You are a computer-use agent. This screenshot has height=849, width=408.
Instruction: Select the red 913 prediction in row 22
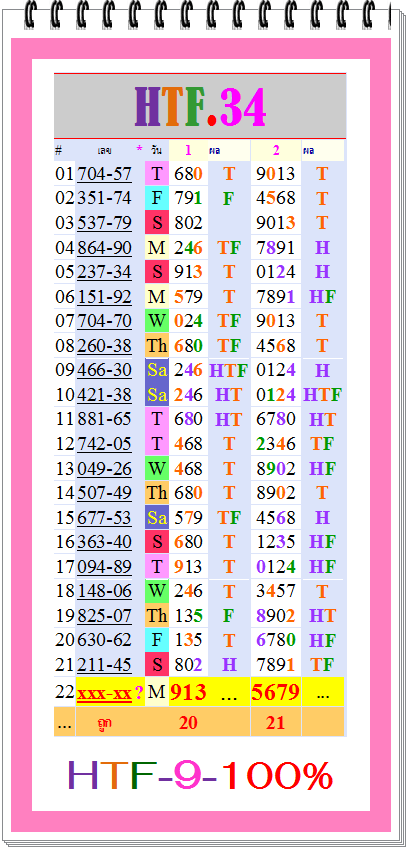click(x=188, y=692)
